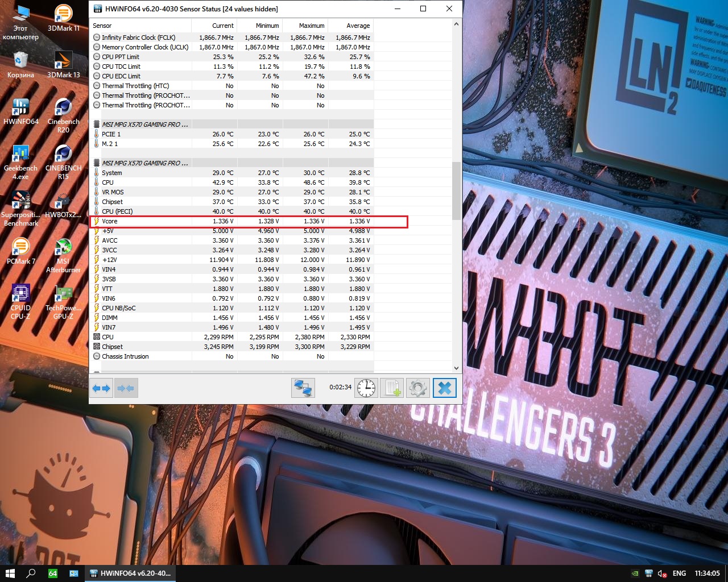728x582 pixels.
Task: Select the M.2 1 temperature row
Action: tap(231, 144)
